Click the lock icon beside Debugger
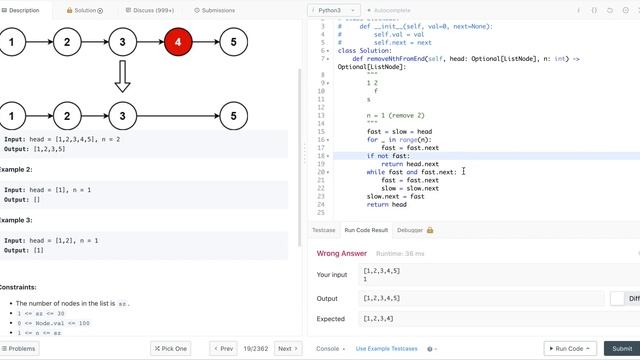 tap(430, 230)
